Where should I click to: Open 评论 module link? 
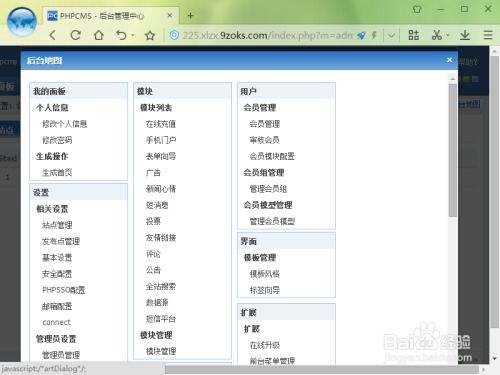coord(153,254)
